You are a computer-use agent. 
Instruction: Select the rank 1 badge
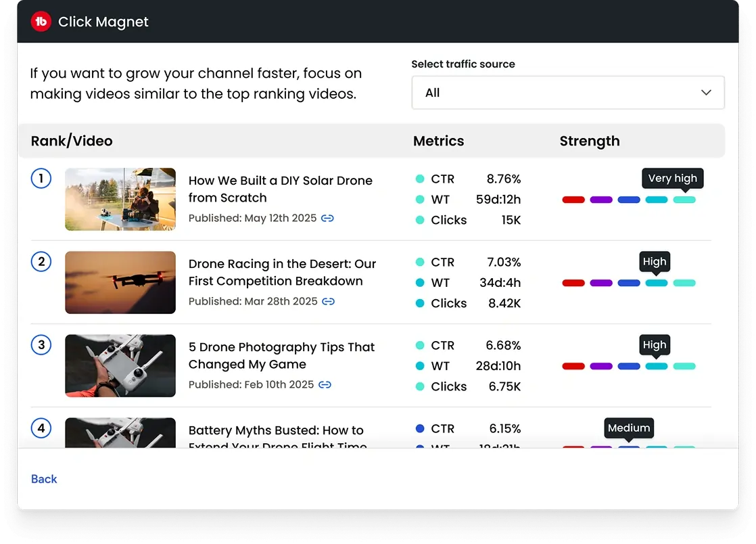pyautogui.click(x=41, y=178)
